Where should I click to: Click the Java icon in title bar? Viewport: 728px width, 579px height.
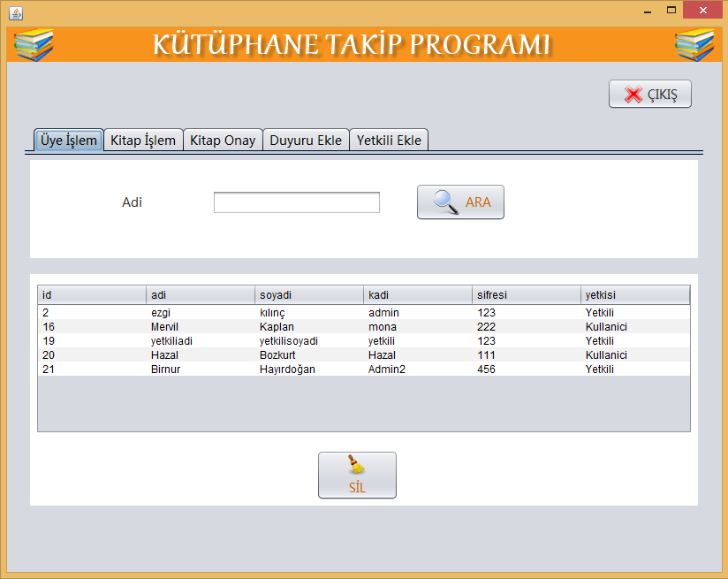pyautogui.click(x=15, y=13)
